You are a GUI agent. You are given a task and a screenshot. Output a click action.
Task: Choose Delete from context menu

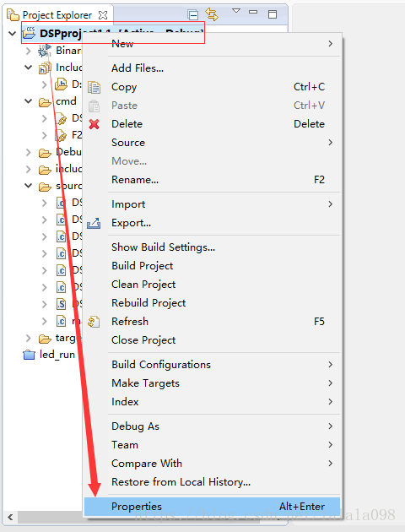click(212, 124)
